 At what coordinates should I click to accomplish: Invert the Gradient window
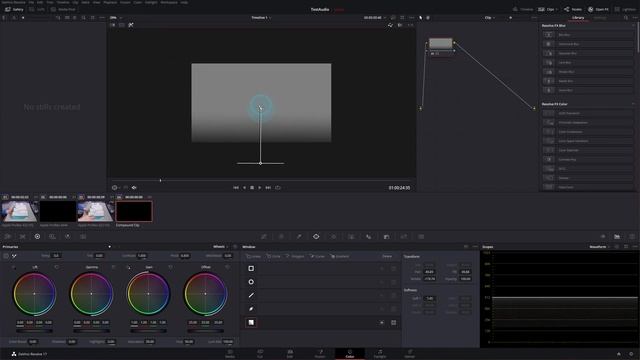click(382, 322)
